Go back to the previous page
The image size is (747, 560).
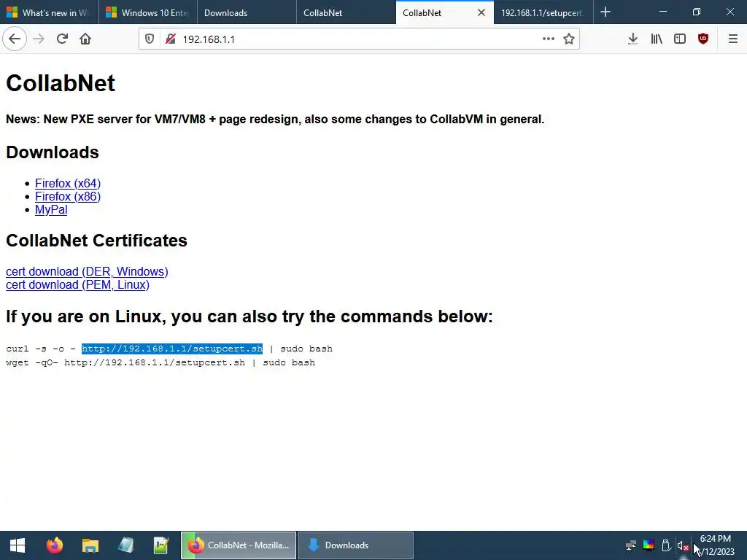[x=15, y=39]
